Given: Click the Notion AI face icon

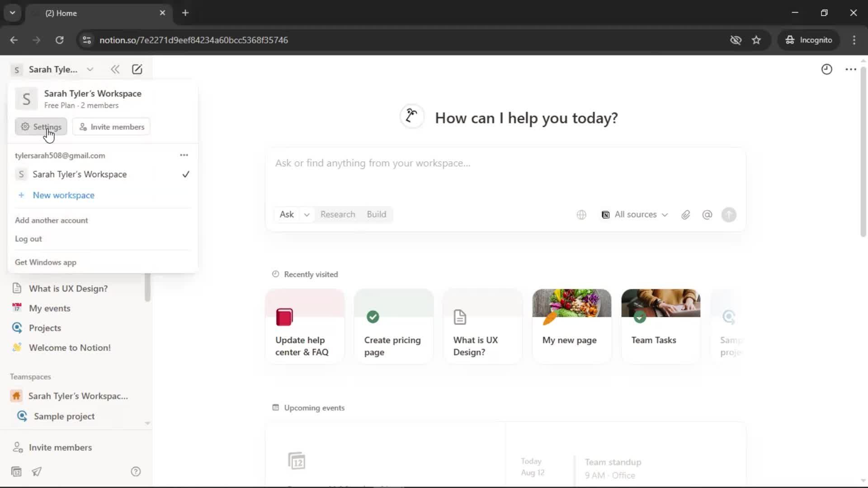Looking at the screenshot, I should point(412,116).
